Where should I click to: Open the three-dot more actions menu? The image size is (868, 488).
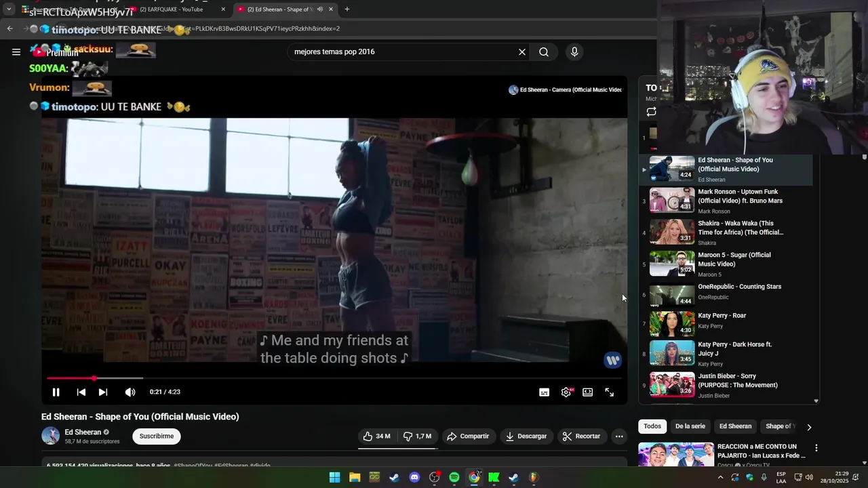619,436
